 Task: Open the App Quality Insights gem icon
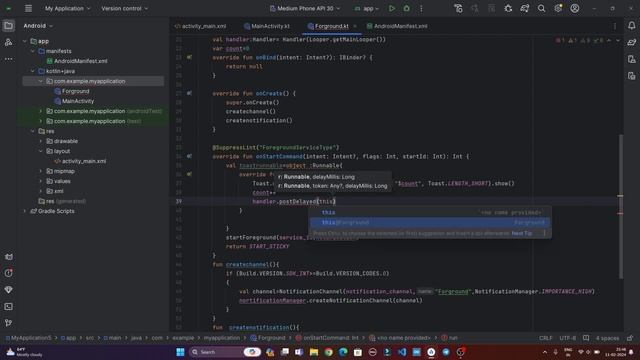(x=8, y=290)
